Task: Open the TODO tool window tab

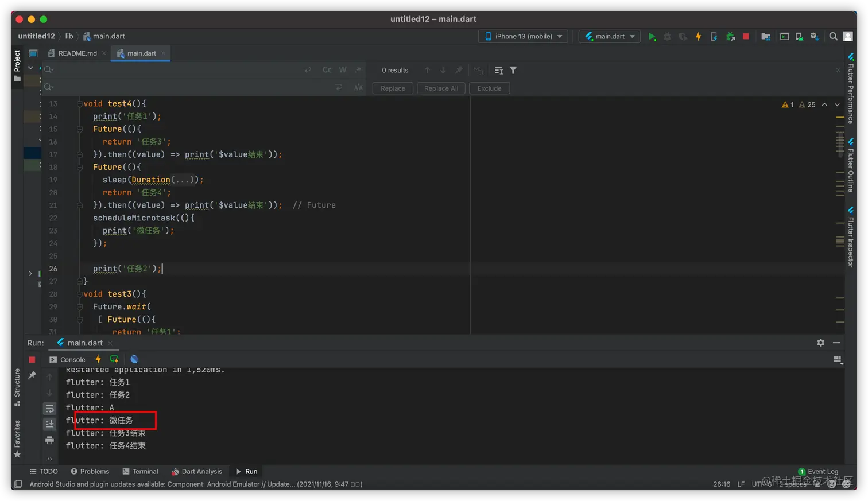Action: point(44,472)
